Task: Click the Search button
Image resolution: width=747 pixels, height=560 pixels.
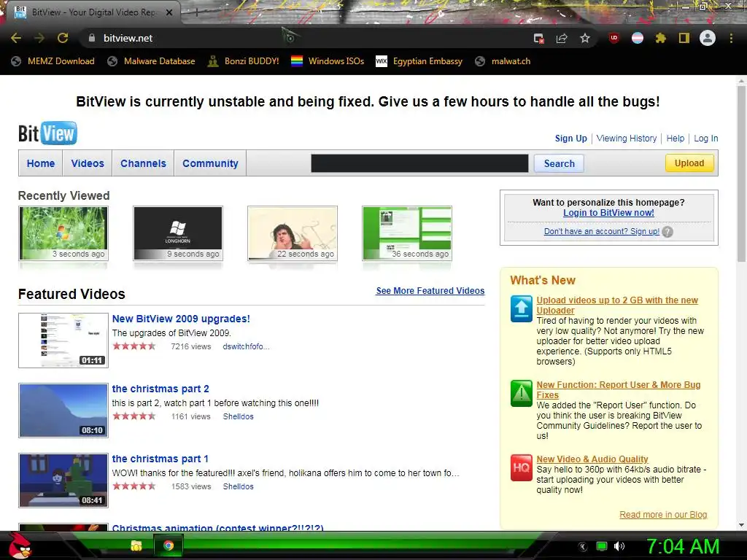Action: point(560,163)
